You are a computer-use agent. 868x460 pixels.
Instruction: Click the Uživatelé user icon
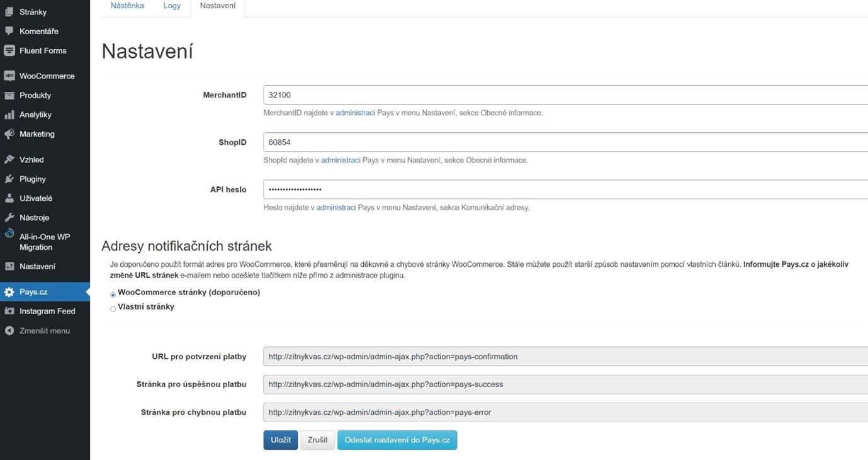click(9, 198)
